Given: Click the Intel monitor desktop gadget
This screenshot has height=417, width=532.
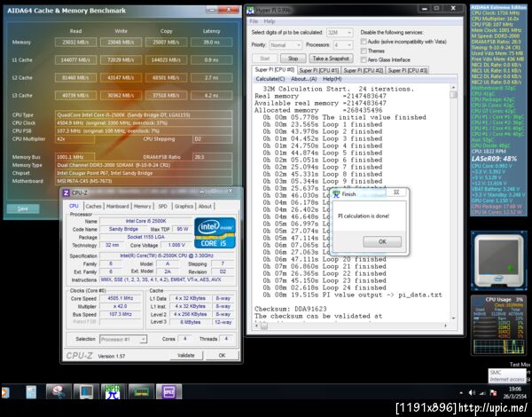Looking at the screenshot, I should click(x=498, y=261).
